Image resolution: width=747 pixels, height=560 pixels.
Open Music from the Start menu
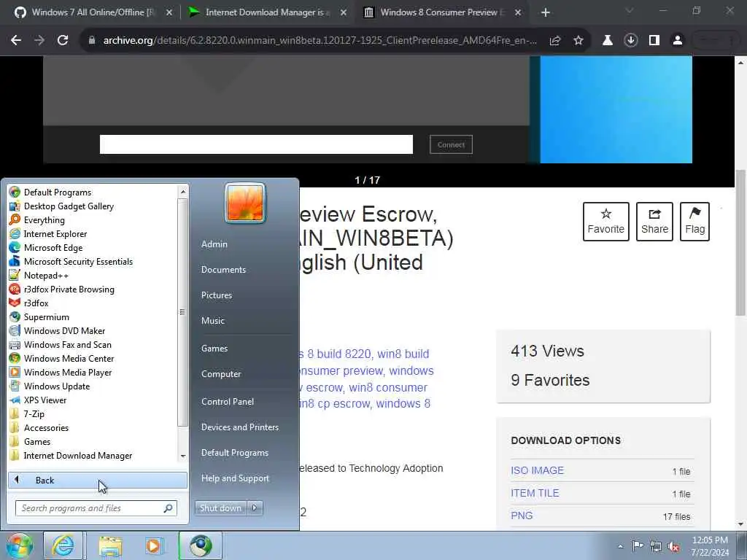[x=213, y=321]
